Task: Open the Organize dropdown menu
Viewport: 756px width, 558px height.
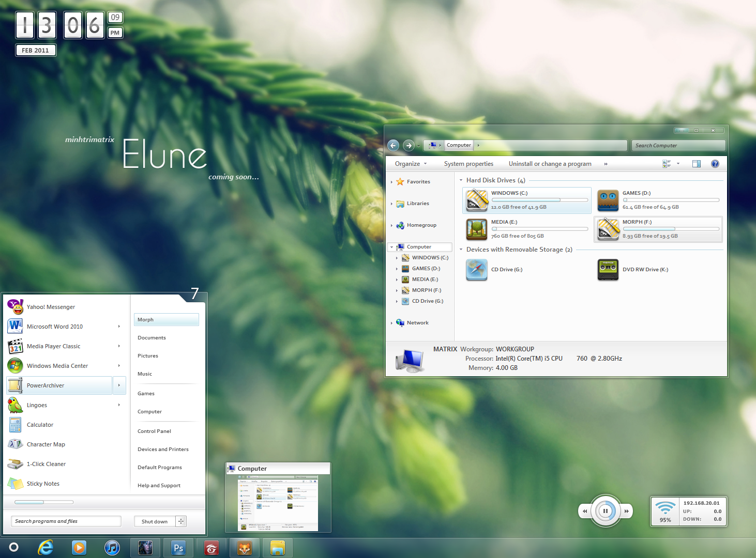Action: click(x=411, y=164)
